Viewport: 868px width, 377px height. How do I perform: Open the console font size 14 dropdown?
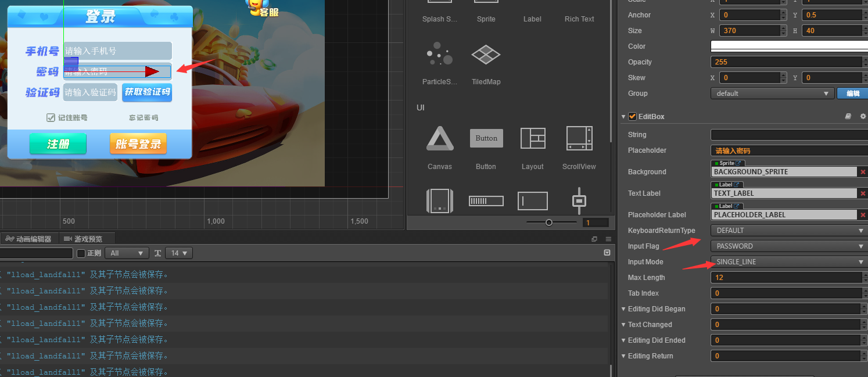tap(179, 253)
